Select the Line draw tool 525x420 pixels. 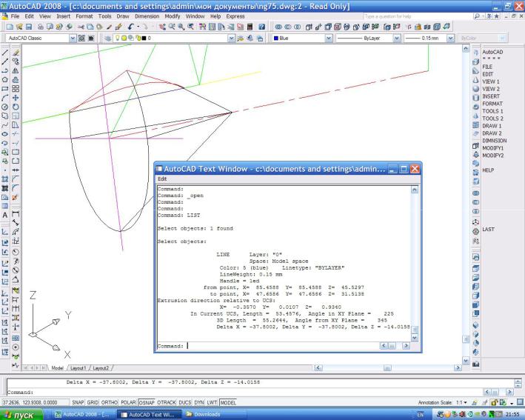point(4,53)
